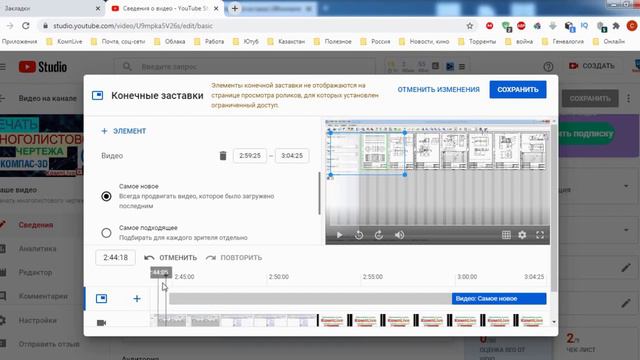Open the Генеалогия bookmarks folder

pos(564,41)
